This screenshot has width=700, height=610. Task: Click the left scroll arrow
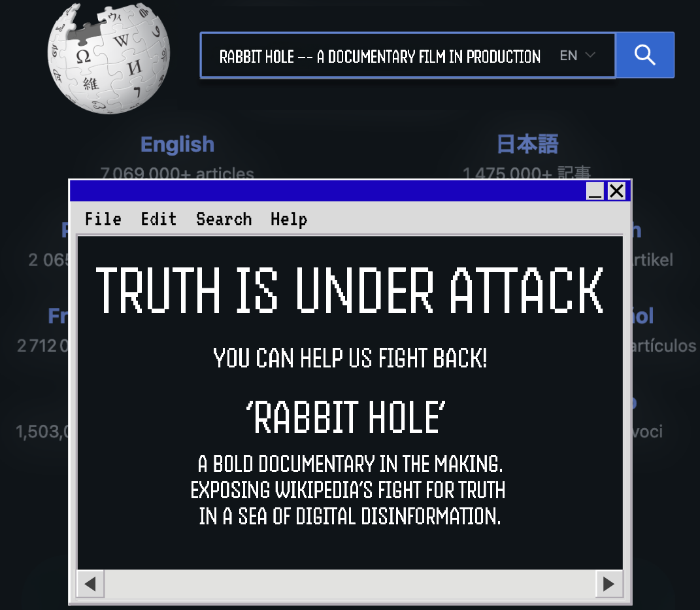(x=90, y=584)
